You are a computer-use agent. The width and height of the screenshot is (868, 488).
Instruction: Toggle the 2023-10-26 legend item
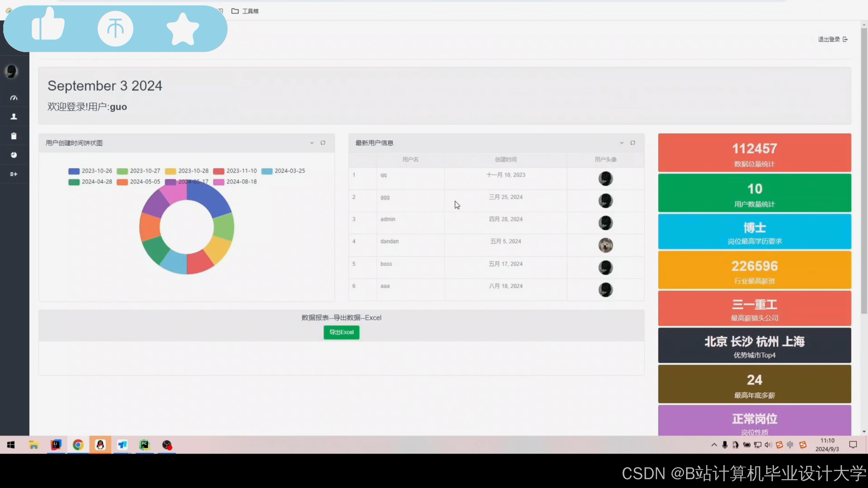[x=90, y=171]
